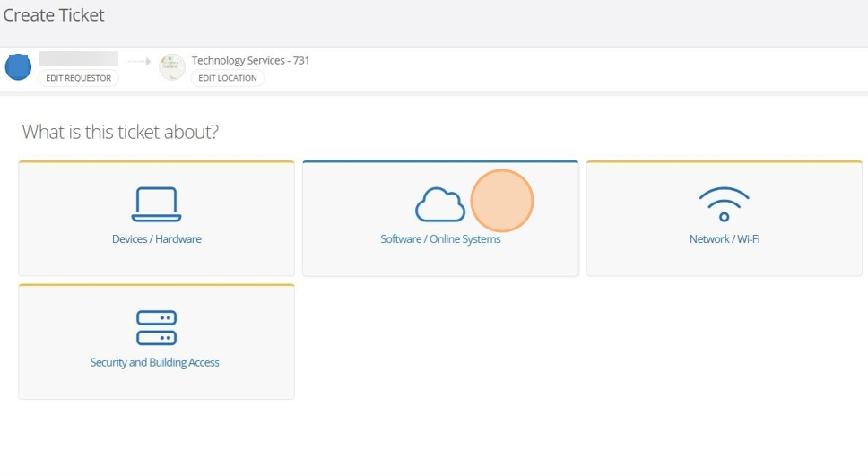This screenshot has width=868, height=476.
Task: Click the server rack icon for Security
Action: [156, 328]
